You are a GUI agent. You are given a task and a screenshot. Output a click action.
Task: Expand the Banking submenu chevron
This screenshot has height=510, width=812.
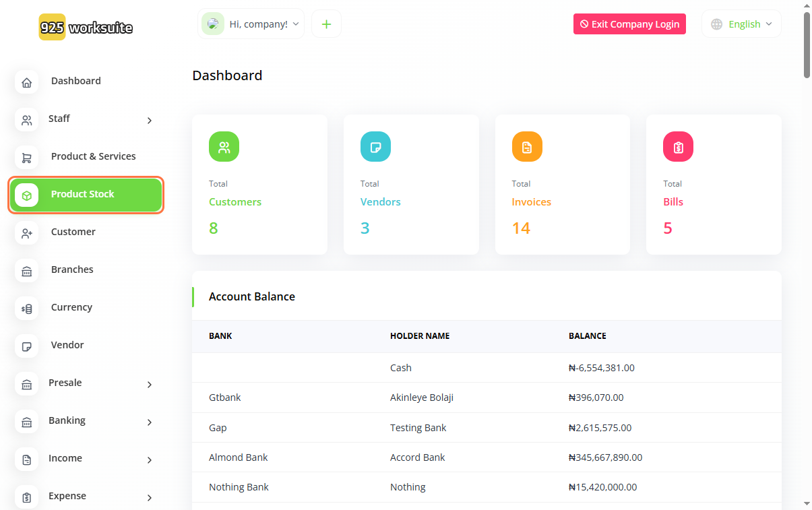(149, 422)
